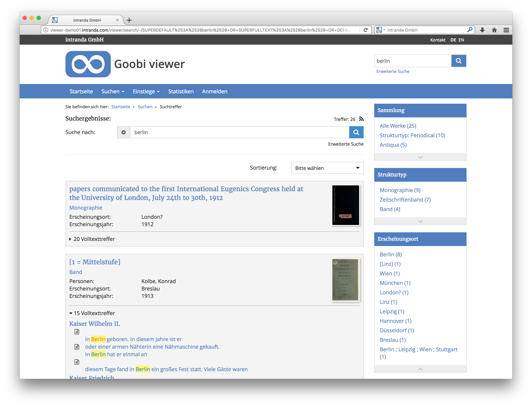Click the browser downloads arrow icon
Image resolution: width=532 pixels, height=407 pixels.
point(482,30)
